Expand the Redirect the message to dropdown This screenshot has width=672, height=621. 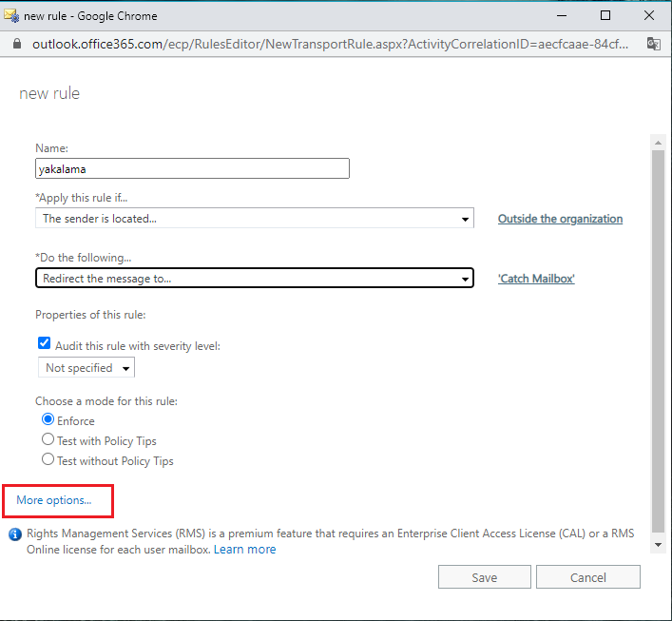255,279
